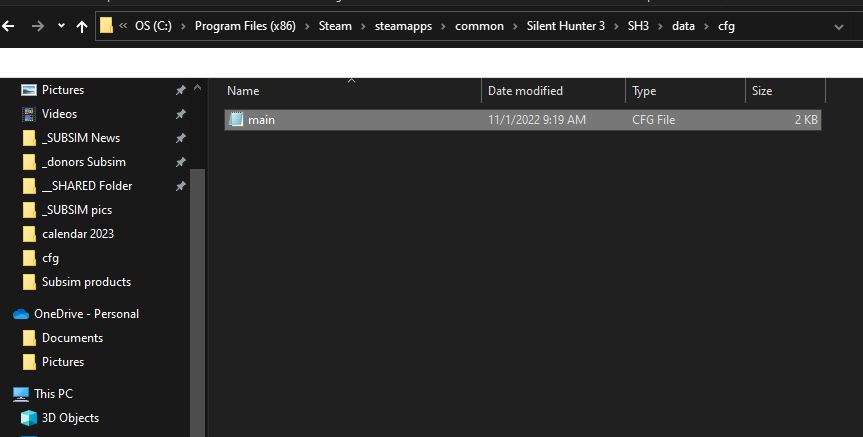Click the OneDrive cloud icon
Screen dimensions: 863x437
click(x=21, y=314)
